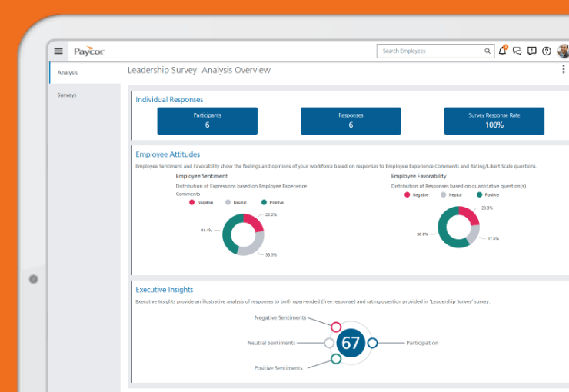Toggle Positive legend in Employee Favorability chart
Screen dimensions: 569x392
488,194
